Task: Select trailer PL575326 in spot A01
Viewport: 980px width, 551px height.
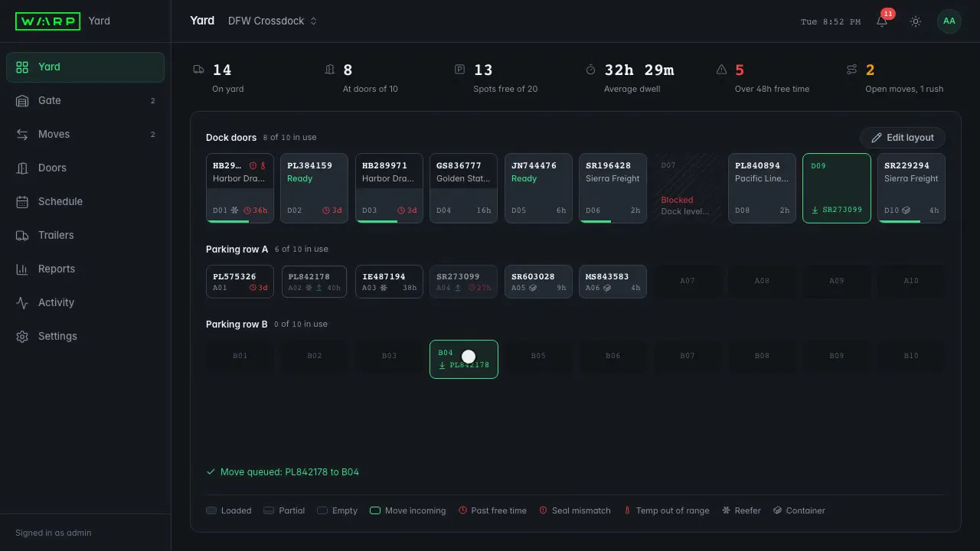Action: (x=240, y=282)
